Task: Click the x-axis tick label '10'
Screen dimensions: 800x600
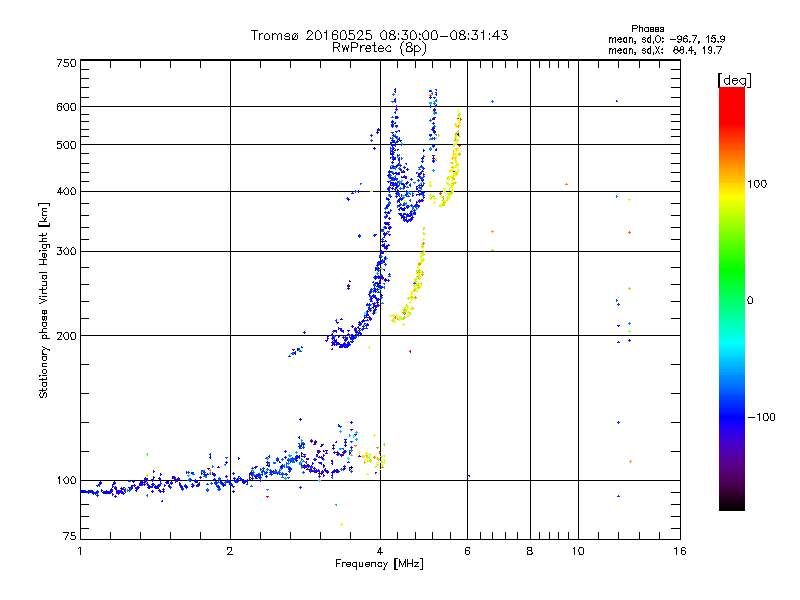Action: tap(578, 551)
